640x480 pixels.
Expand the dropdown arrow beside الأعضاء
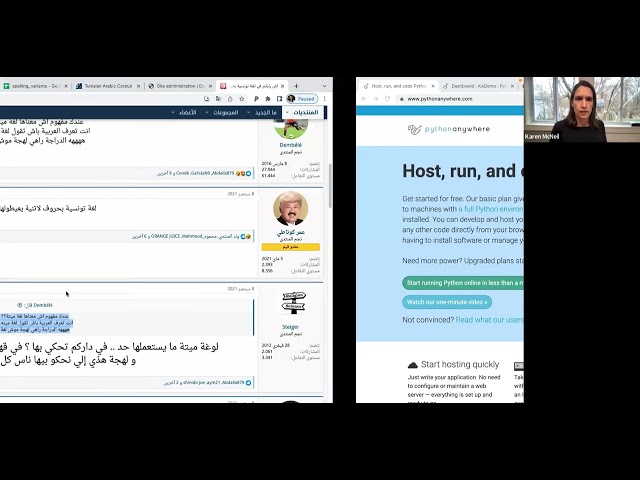coord(173,112)
